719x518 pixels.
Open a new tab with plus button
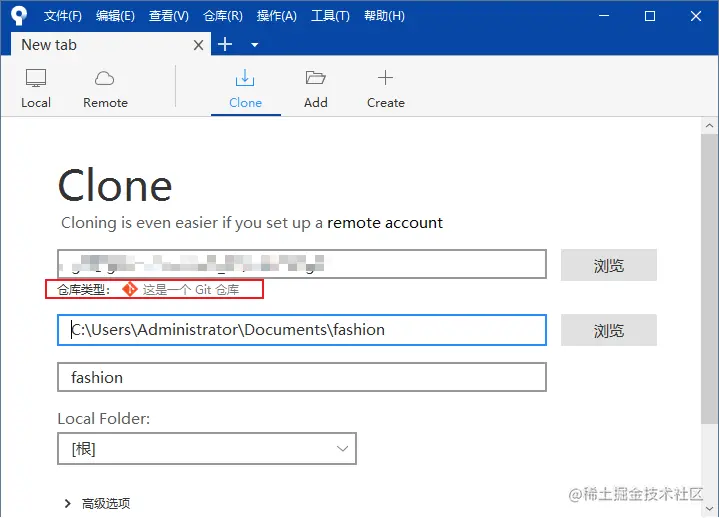225,44
